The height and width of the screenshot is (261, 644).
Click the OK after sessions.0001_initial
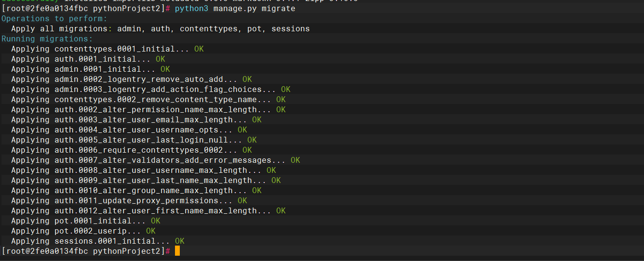click(180, 241)
